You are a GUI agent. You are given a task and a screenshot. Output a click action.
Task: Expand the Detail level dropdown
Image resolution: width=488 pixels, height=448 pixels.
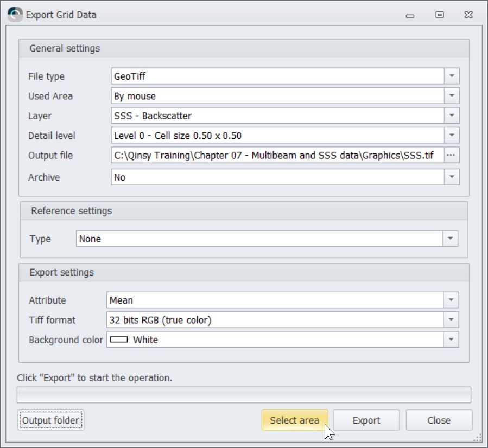(452, 136)
